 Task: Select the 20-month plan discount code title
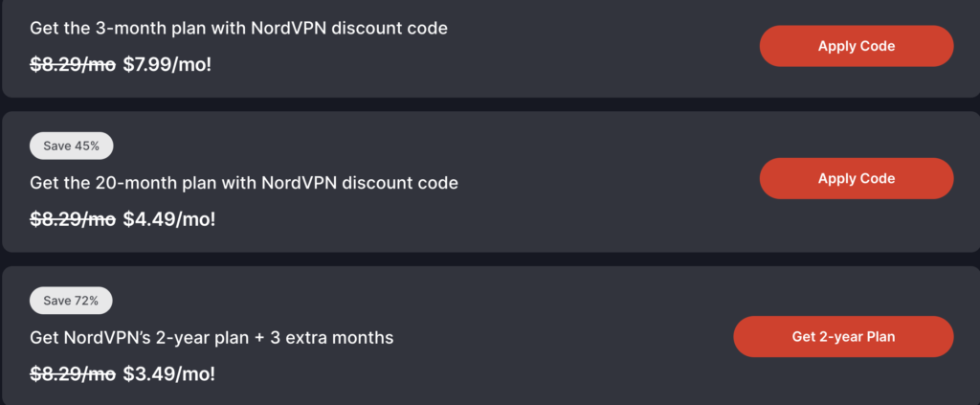[244, 182]
